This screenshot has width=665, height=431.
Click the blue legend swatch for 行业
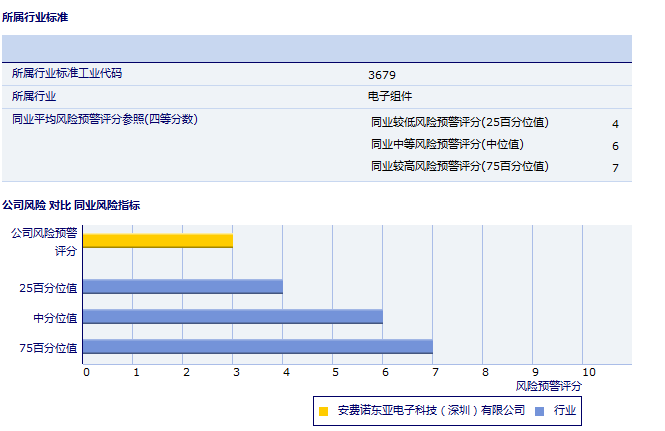tap(539, 410)
